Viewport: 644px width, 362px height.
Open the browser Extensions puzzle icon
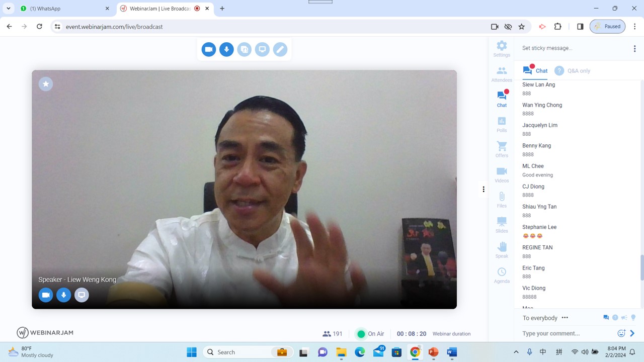tap(558, 27)
